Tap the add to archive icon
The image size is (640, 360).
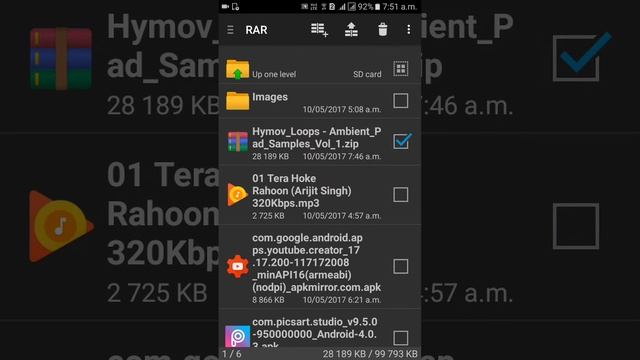pyautogui.click(x=319, y=30)
